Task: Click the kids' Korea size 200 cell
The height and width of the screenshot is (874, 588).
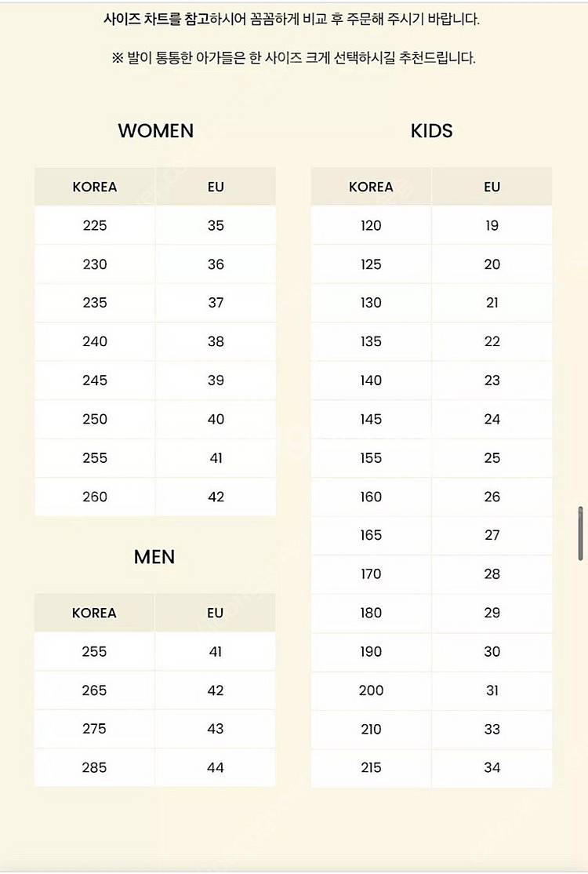Action: point(371,690)
